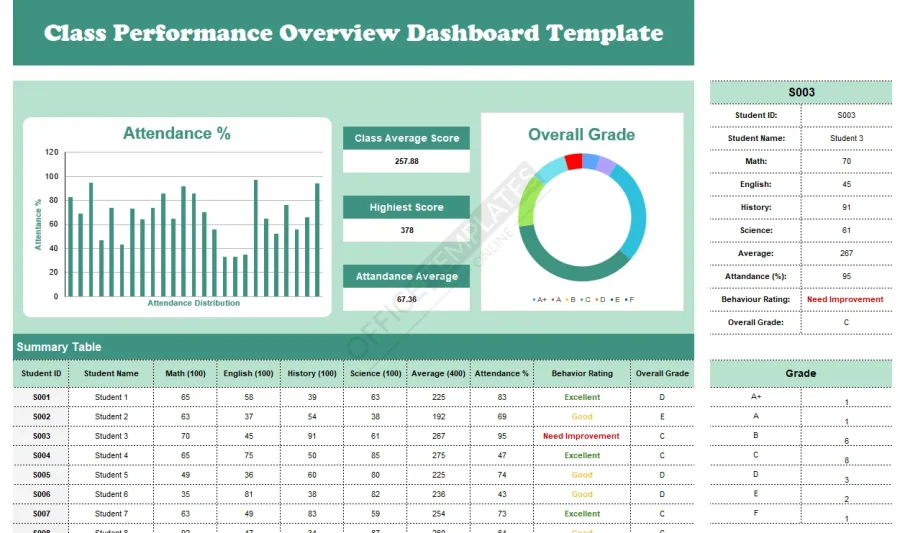
Task: Click the 378 highest score value
Action: pyautogui.click(x=406, y=230)
